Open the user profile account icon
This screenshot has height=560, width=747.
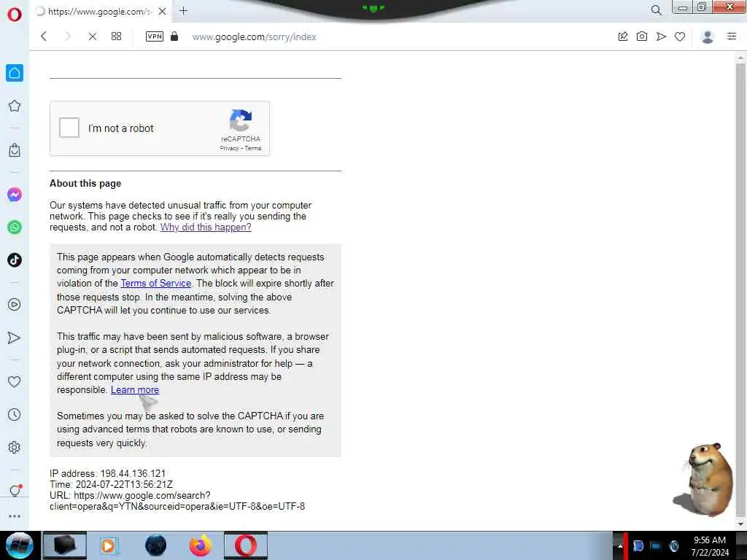pyautogui.click(x=708, y=36)
